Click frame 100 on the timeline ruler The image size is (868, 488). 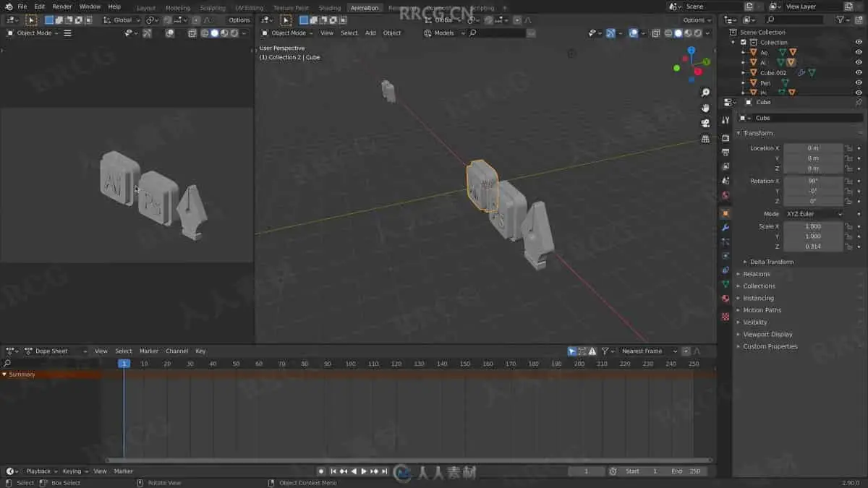350,364
